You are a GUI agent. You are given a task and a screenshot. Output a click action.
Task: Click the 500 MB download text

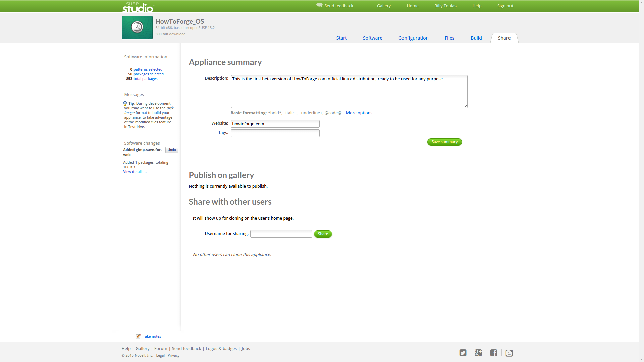tap(170, 34)
